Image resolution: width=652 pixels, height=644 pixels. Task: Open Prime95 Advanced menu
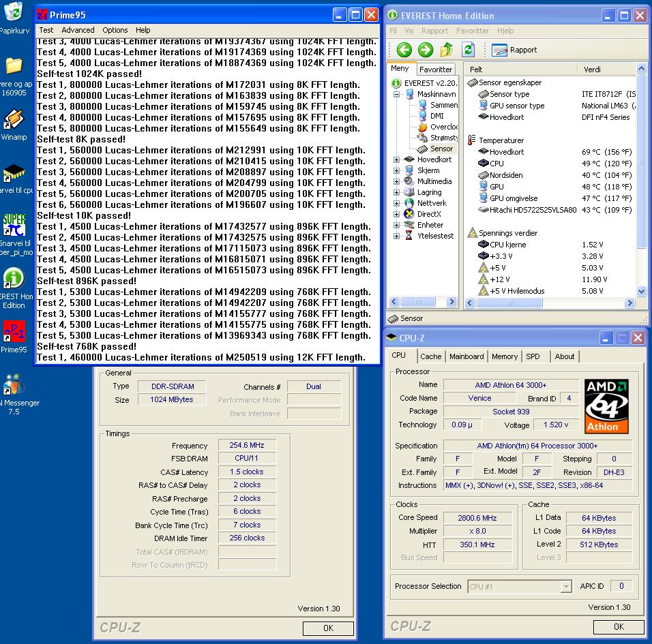click(78, 30)
